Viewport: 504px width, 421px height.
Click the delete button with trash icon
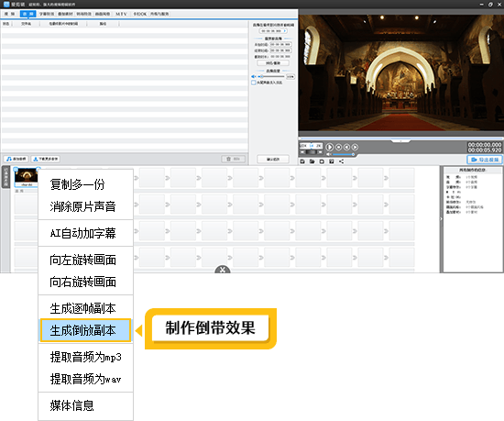[234, 159]
